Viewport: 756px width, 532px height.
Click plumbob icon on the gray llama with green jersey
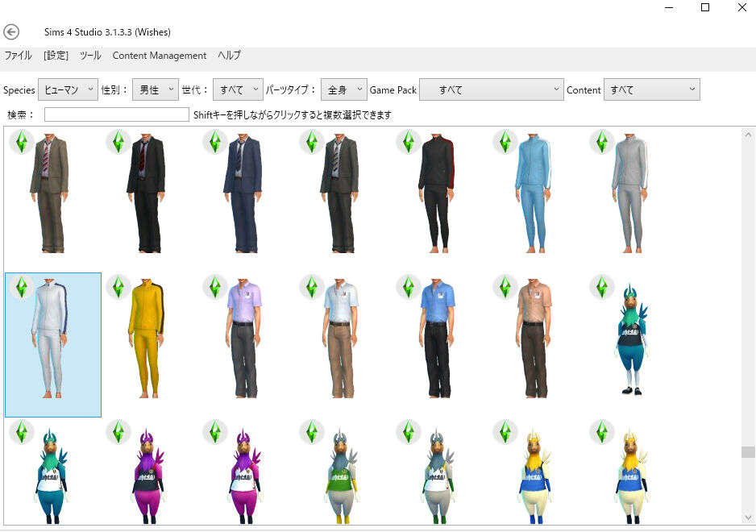point(311,432)
